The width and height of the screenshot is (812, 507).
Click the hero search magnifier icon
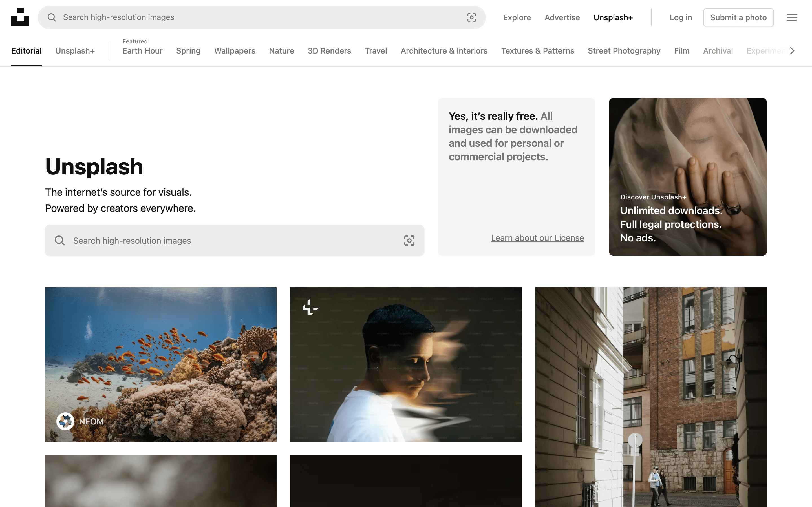tap(60, 241)
